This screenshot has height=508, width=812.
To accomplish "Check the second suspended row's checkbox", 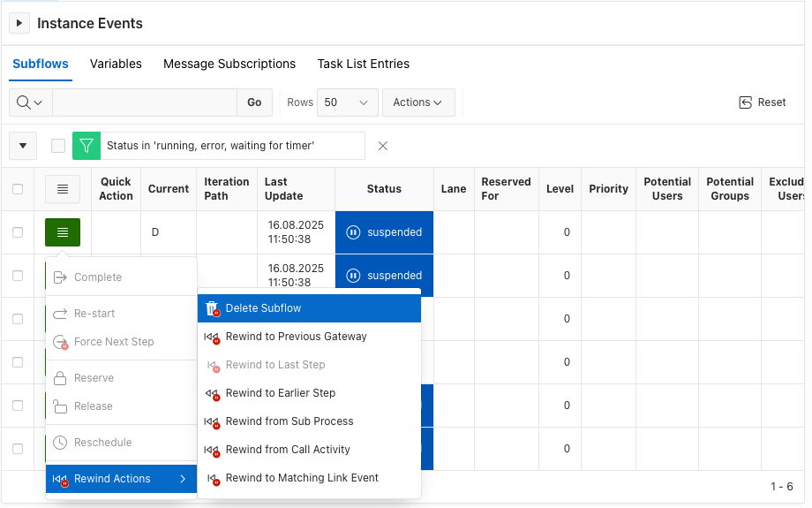I will click(18, 276).
